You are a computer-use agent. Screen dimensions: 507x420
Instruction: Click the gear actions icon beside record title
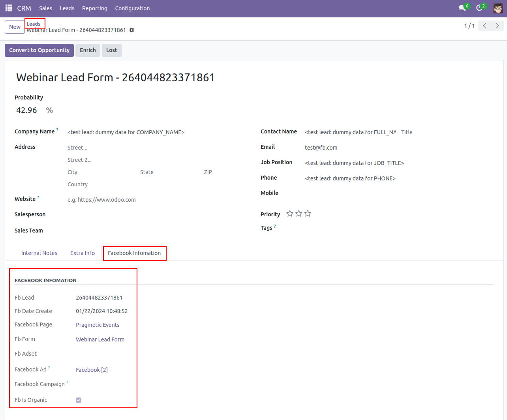coord(132,30)
